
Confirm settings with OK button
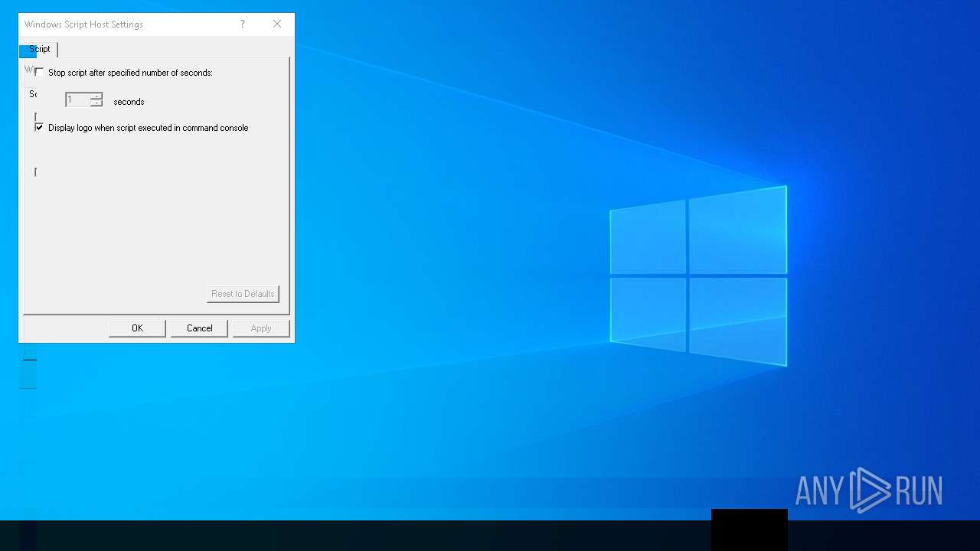[x=137, y=328]
